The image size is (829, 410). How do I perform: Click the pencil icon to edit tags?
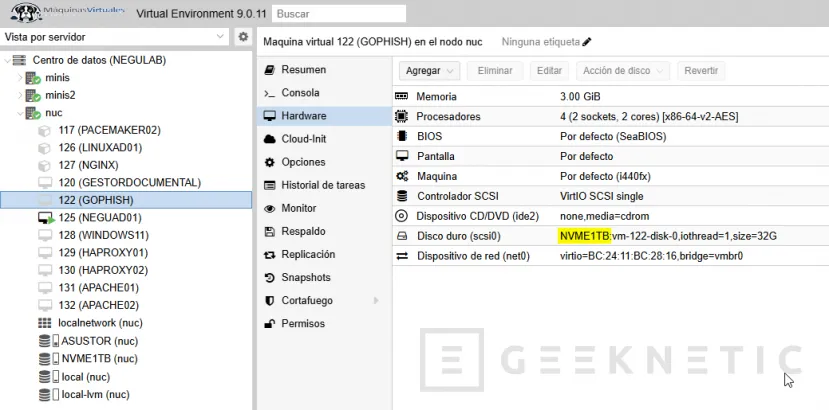click(586, 42)
